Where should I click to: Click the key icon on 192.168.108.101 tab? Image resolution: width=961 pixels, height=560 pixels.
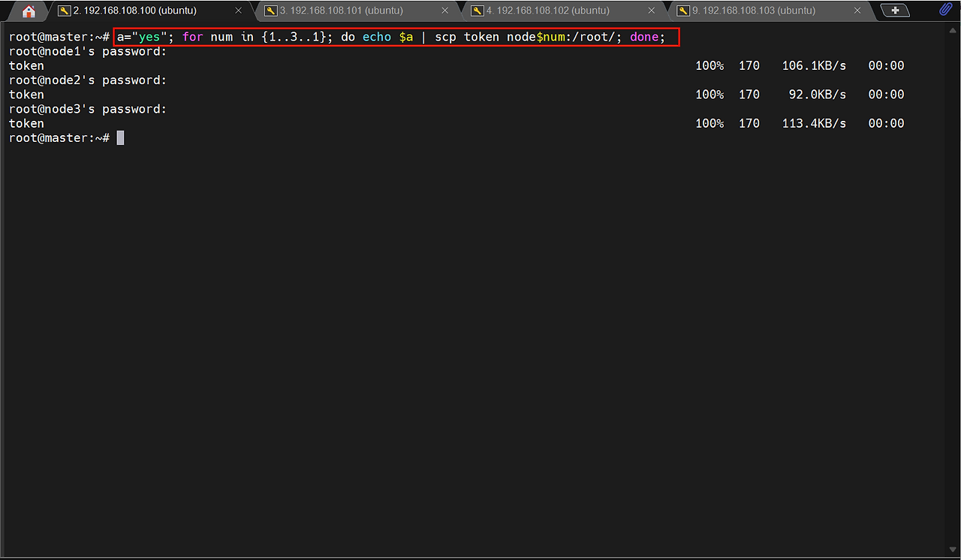(271, 11)
